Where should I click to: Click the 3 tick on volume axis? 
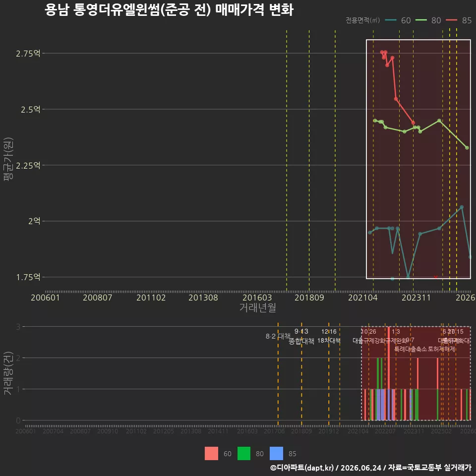pyautogui.click(x=18, y=327)
